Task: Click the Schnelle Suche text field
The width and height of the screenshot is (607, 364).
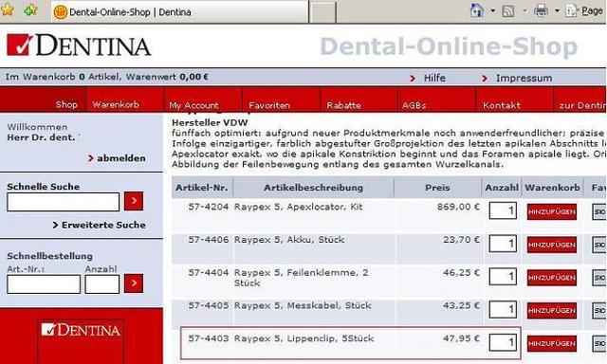Action: 64,202
